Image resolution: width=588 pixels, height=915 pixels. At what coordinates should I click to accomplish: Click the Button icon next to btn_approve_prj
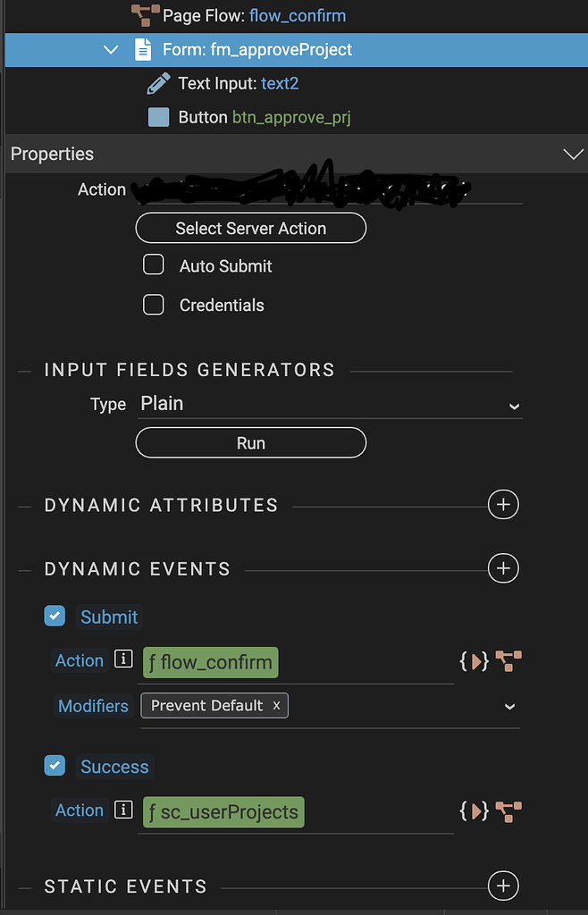pyautogui.click(x=158, y=115)
